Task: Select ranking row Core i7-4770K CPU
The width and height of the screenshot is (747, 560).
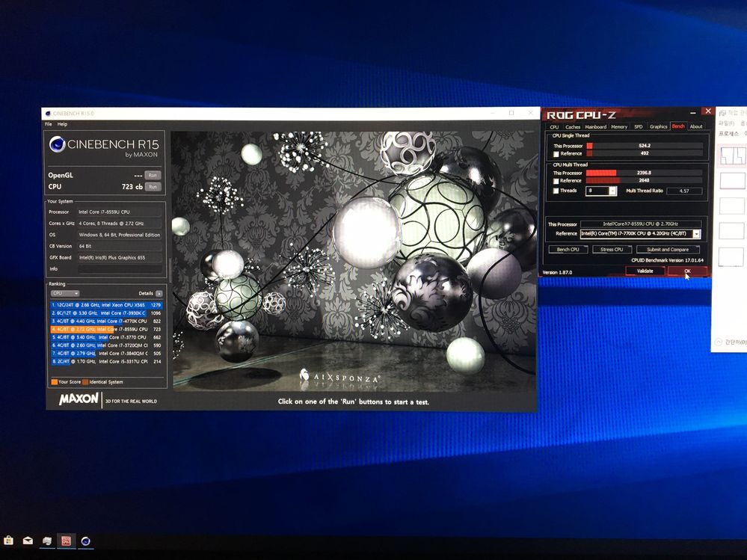Action: pyautogui.click(x=106, y=321)
